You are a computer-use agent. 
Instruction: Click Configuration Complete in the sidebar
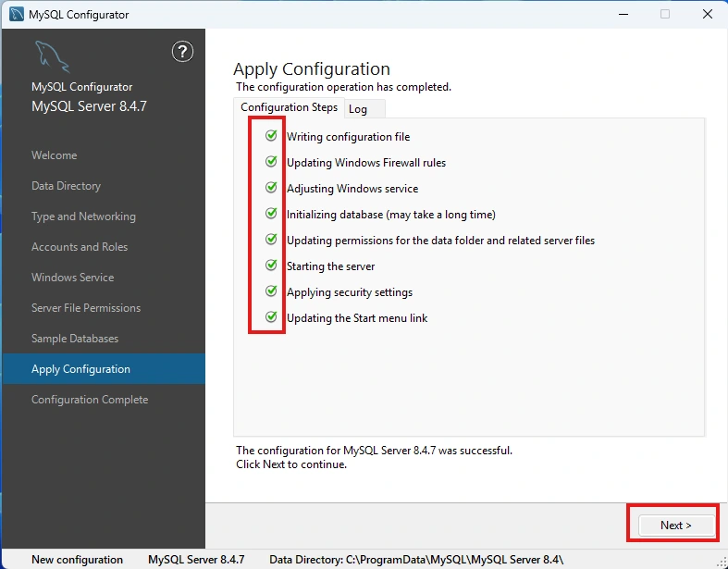click(90, 400)
